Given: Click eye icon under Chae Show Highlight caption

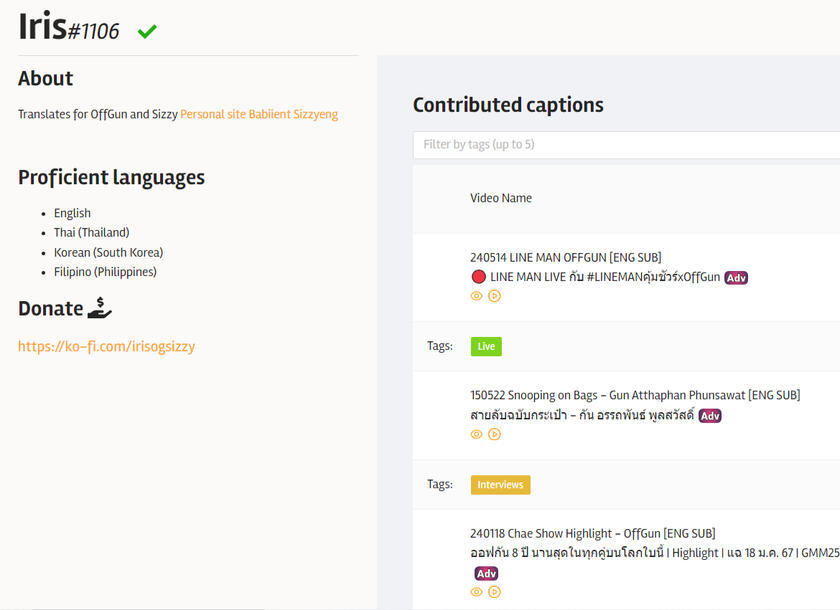Looking at the screenshot, I should pos(477,592).
